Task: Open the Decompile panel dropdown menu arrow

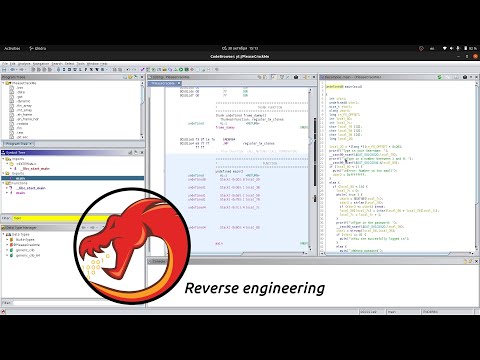Action: (x=471, y=77)
